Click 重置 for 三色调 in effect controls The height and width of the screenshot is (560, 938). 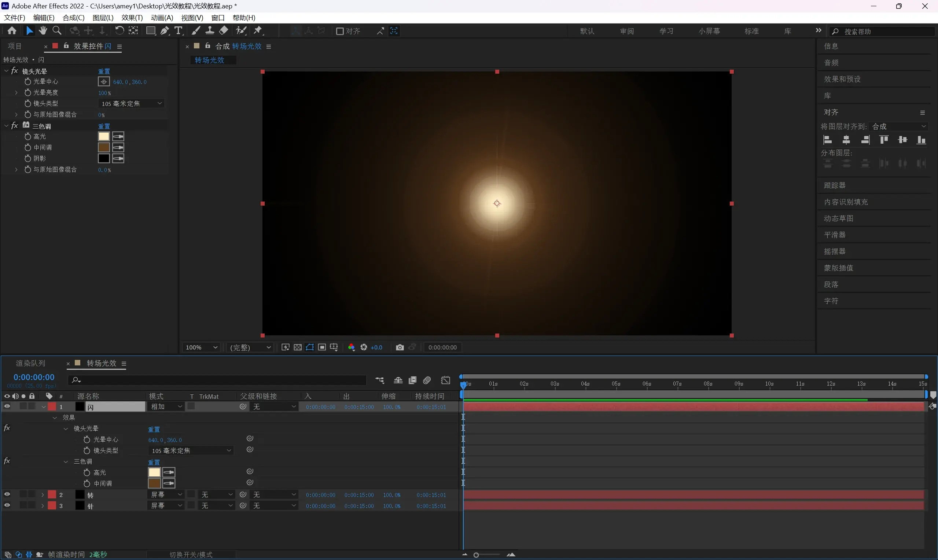point(104,126)
